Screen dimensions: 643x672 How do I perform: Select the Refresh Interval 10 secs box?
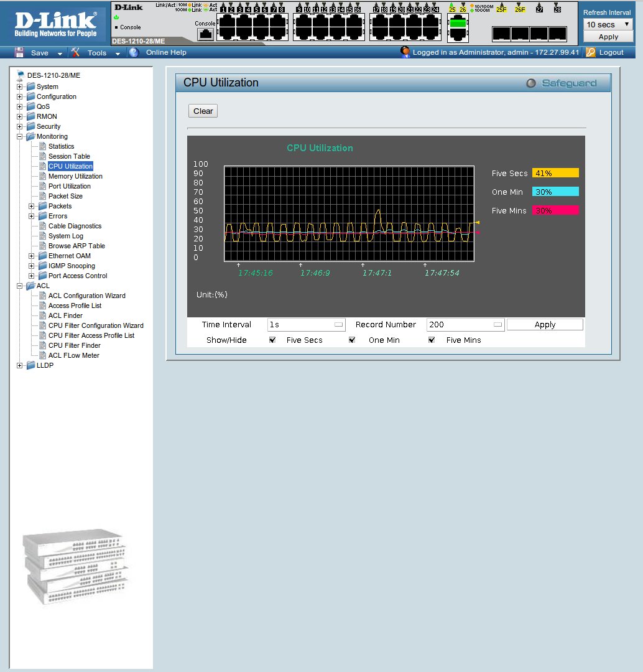coord(608,24)
